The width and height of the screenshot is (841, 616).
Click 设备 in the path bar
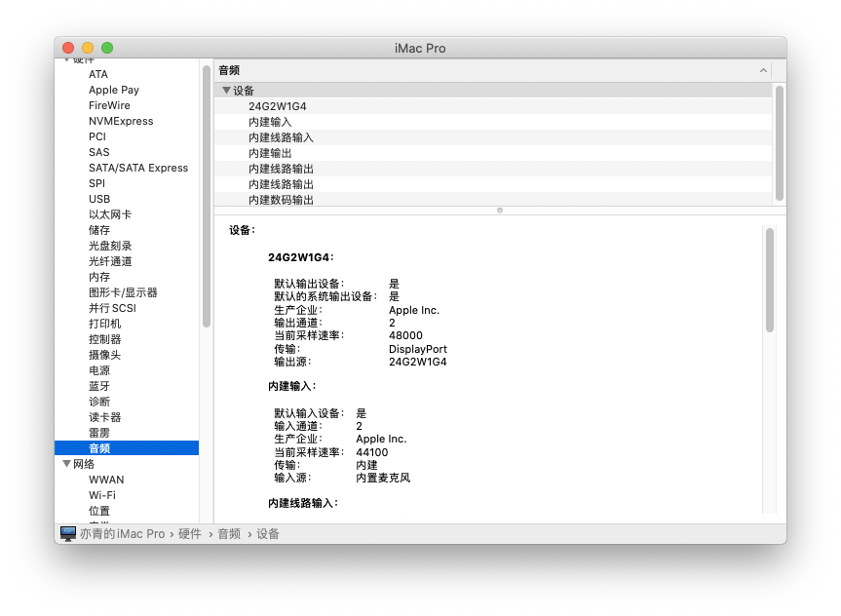coord(268,533)
